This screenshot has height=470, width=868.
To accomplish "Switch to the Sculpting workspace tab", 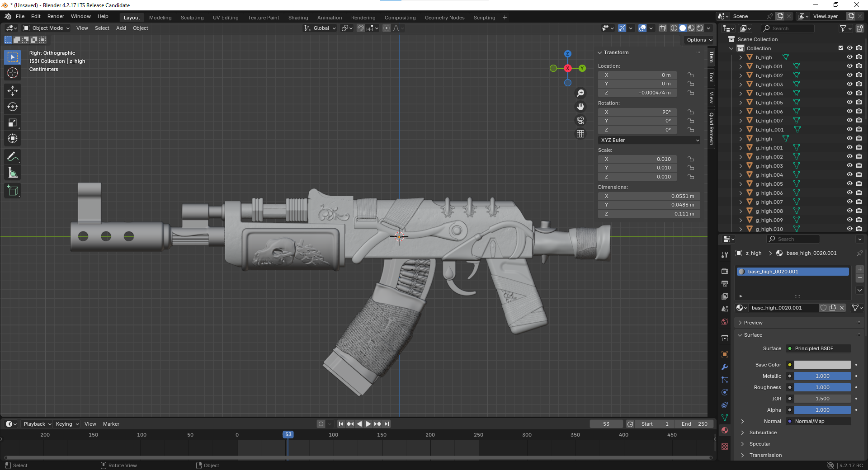I will click(x=192, y=18).
